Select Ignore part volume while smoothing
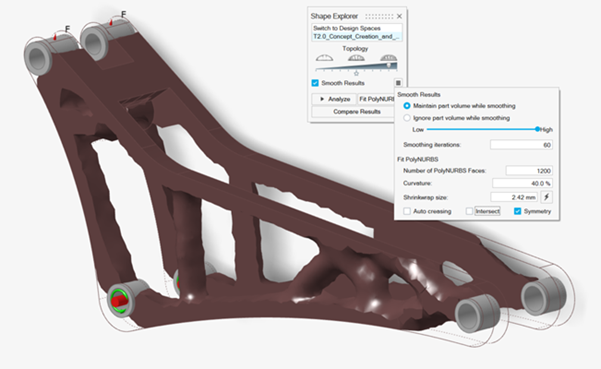 tap(407, 118)
